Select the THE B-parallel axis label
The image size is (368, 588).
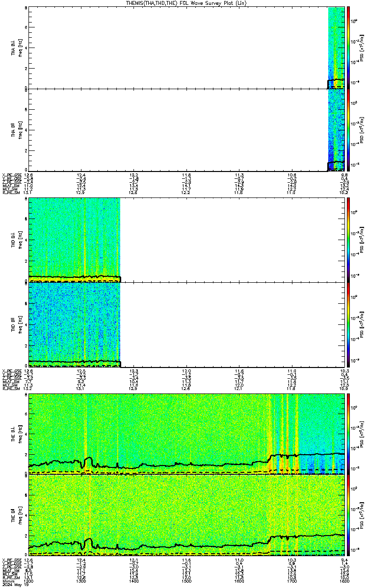click(x=14, y=514)
